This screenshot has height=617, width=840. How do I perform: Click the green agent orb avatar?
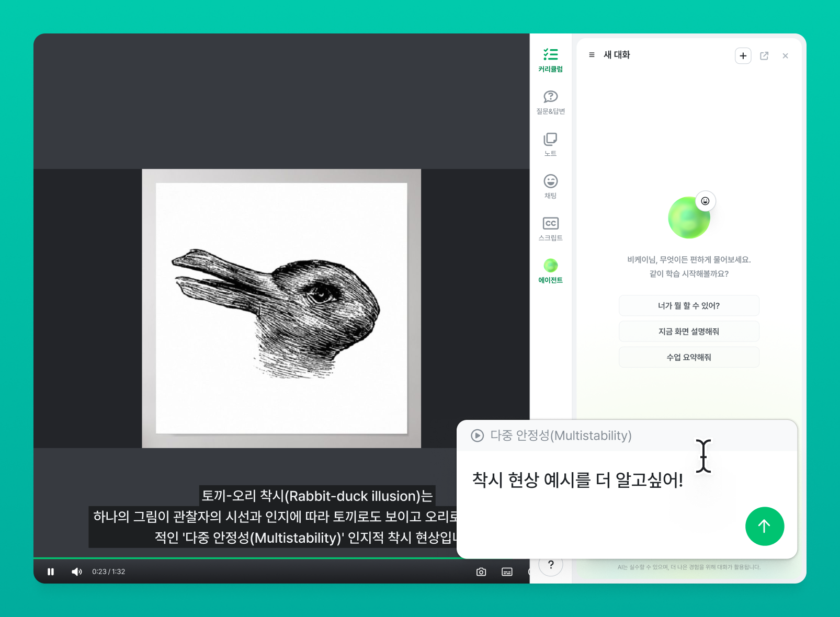click(688, 218)
